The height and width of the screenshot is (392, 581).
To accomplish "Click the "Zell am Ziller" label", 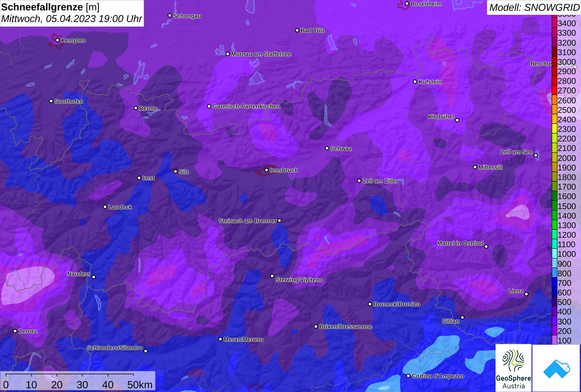I will pyautogui.click(x=380, y=181).
